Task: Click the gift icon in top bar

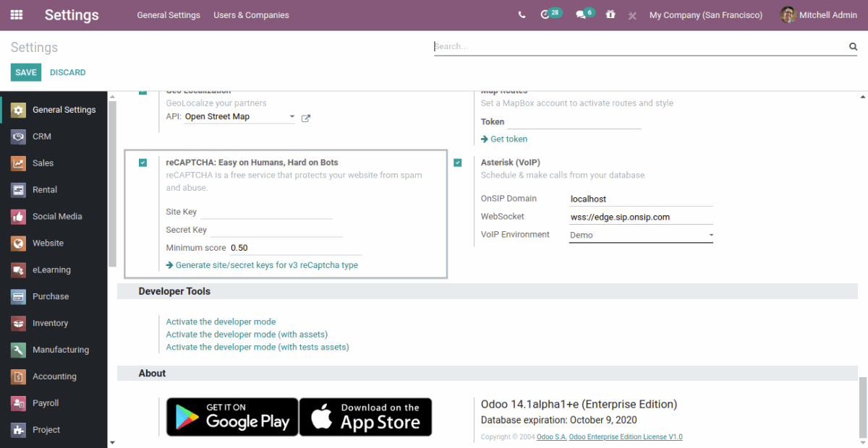Action: coord(610,15)
